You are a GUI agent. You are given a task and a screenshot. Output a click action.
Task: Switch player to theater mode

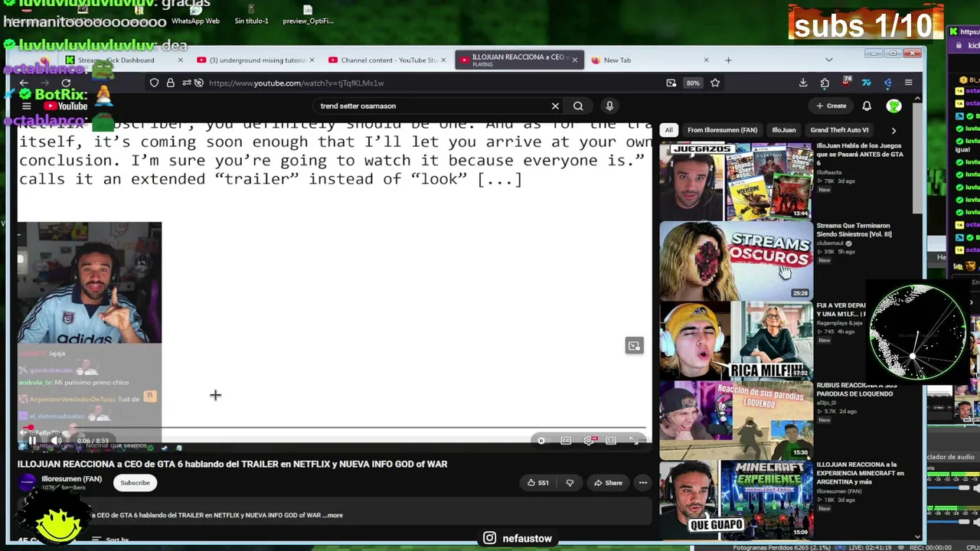[x=611, y=441]
